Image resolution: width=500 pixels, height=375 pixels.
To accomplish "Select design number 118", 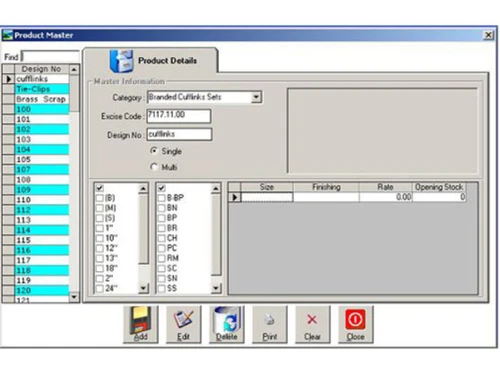I will coord(42,270).
